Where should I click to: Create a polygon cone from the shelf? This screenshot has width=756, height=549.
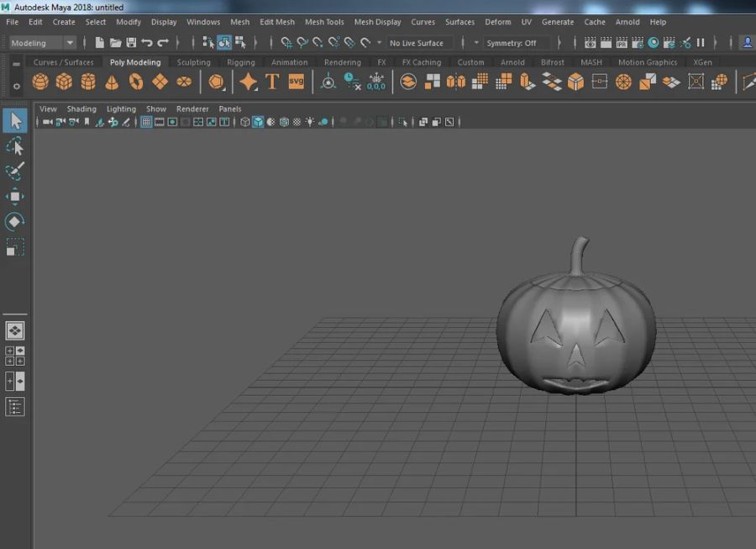pos(111,82)
